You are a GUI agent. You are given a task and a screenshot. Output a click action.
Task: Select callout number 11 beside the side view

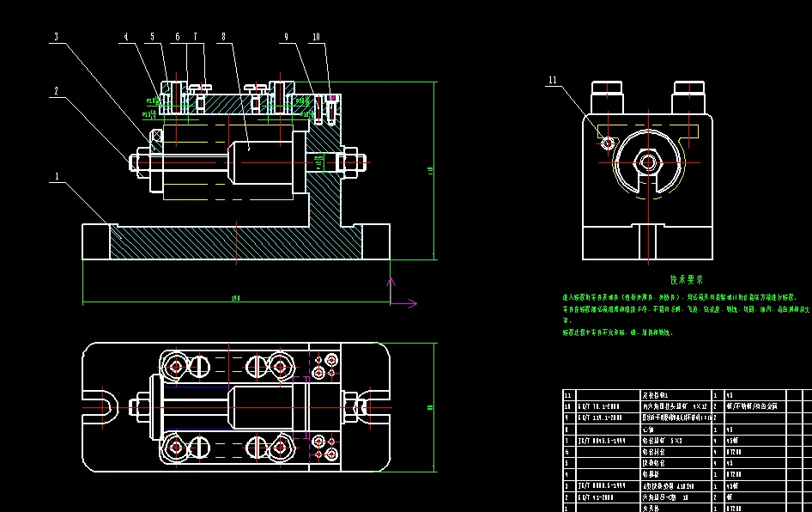[553, 80]
